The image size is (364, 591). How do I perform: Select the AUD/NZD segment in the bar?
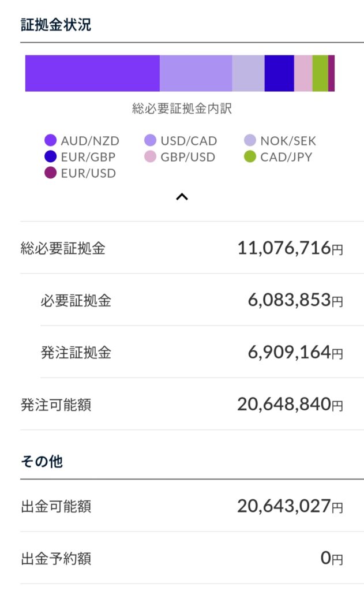click(92, 73)
